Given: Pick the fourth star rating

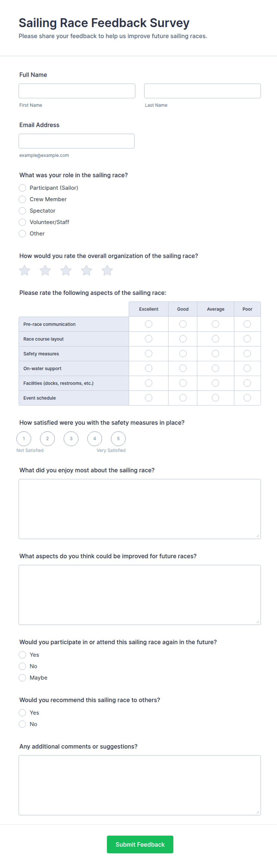Looking at the screenshot, I should tap(86, 270).
